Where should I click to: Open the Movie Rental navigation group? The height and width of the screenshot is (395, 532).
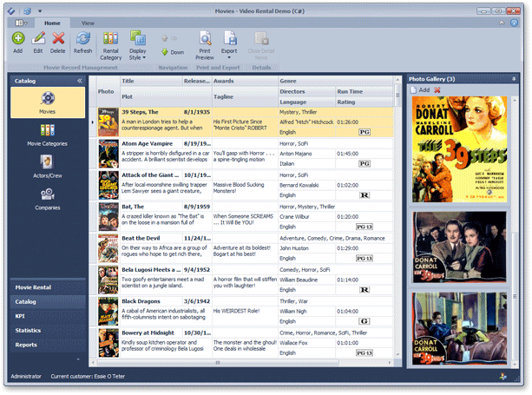pyautogui.click(x=34, y=286)
